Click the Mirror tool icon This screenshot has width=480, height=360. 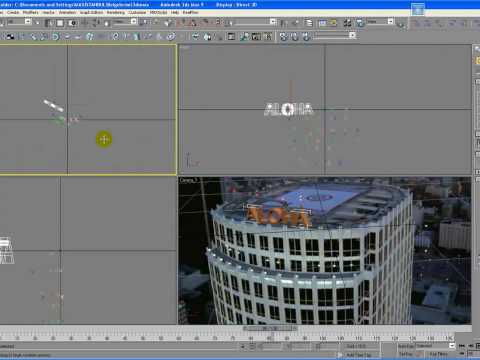tap(284, 23)
